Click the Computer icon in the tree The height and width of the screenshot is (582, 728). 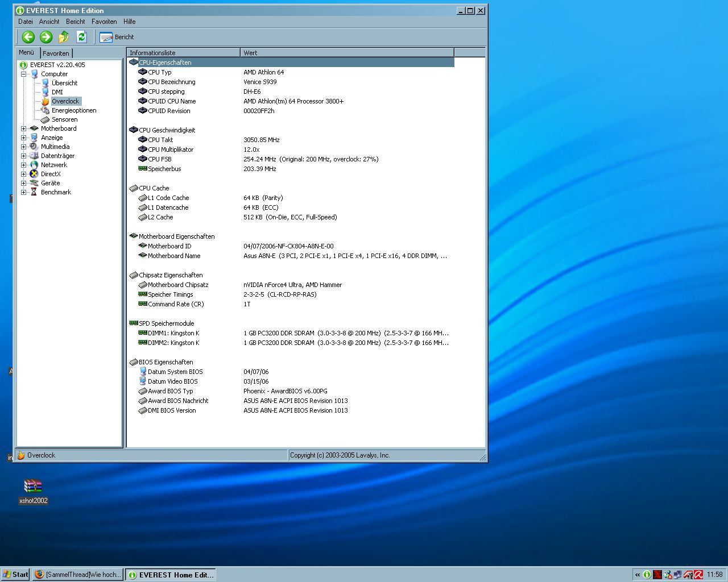tap(34, 74)
